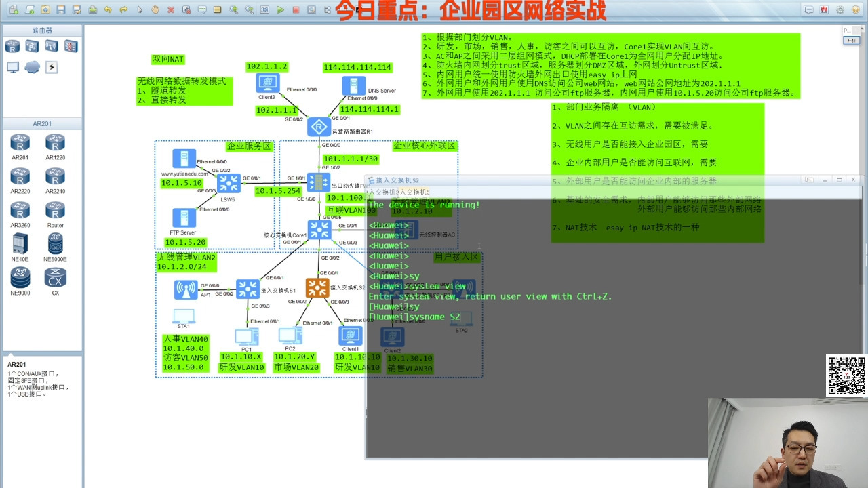This screenshot has width=868, height=488.
Task: Select the hand pan tool
Action: coord(155,9)
